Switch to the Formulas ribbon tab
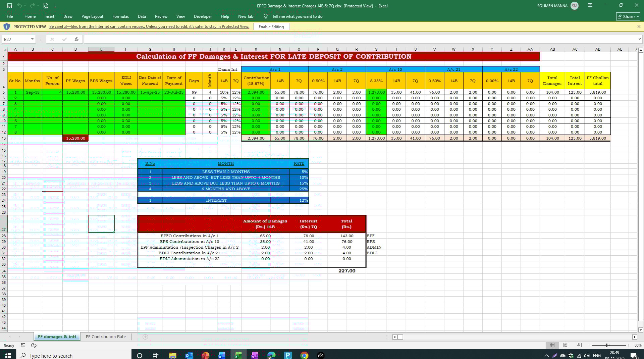The width and height of the screenshot is (644, 359). [120, 16]
